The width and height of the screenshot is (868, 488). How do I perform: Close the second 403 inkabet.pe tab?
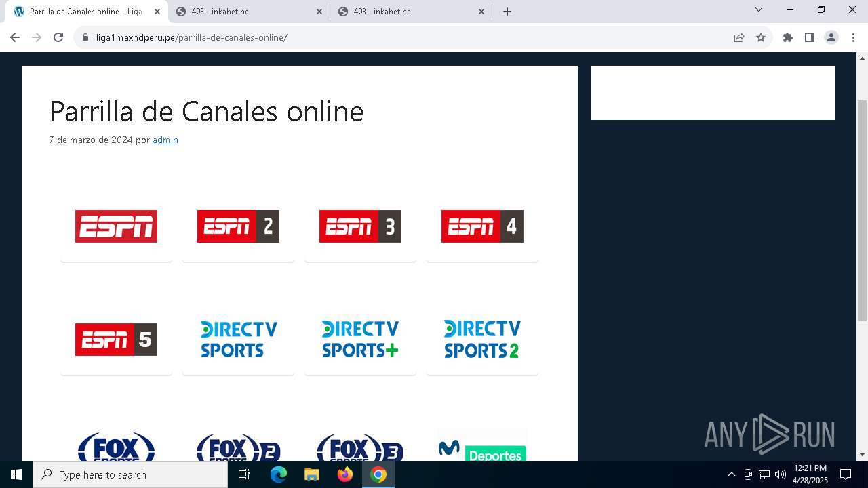pos(481,12)
